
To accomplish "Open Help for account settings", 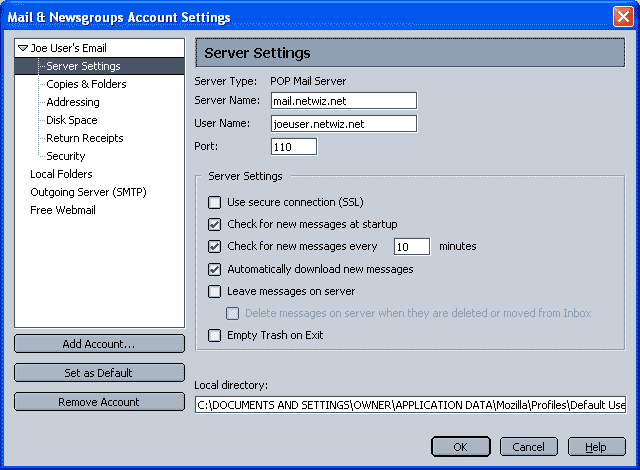I will [x=596, y=447].
